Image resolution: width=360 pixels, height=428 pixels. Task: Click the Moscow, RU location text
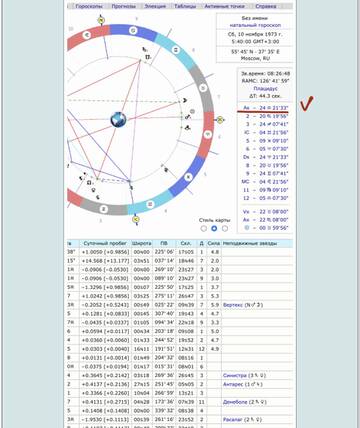pyautogui.click(x=255, y=58)
